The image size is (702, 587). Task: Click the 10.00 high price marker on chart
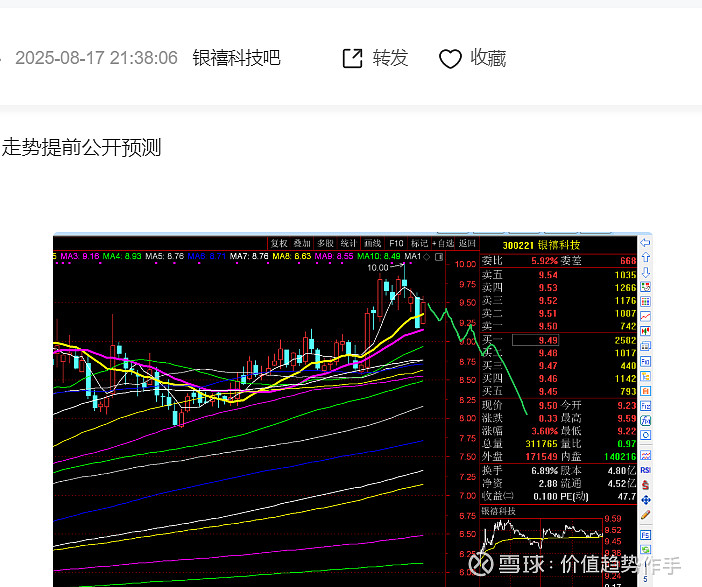378,268
